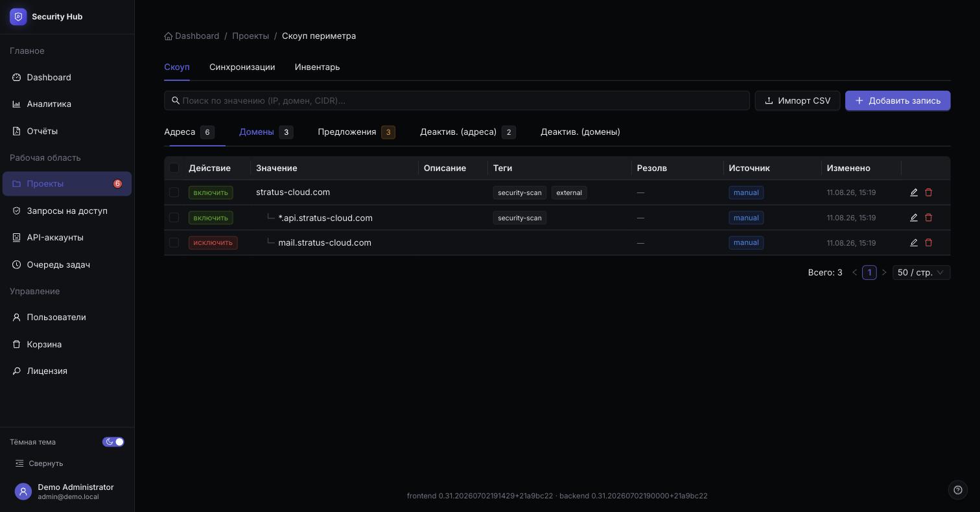Click the Demo Administrator avatar
Screen dimensions: 980x512
tap(23, 492)
